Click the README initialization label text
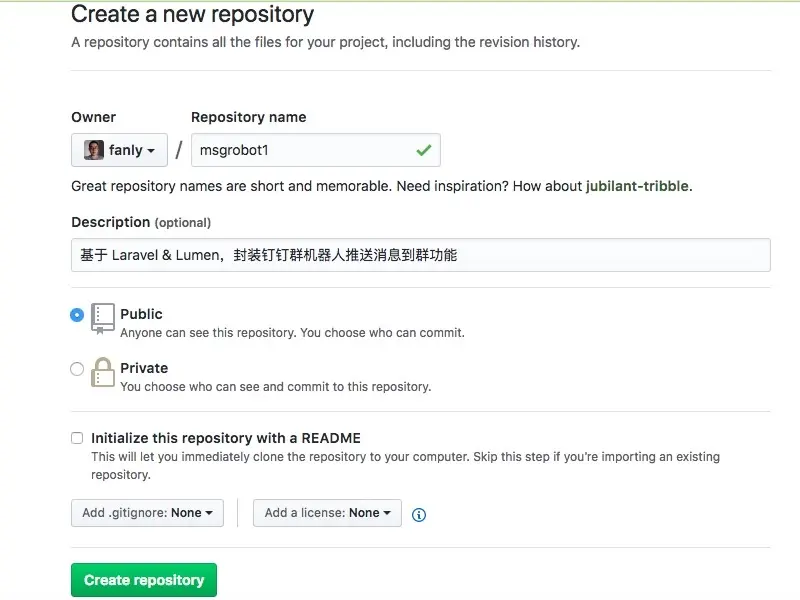800x600 pixels. click(226, 438)
